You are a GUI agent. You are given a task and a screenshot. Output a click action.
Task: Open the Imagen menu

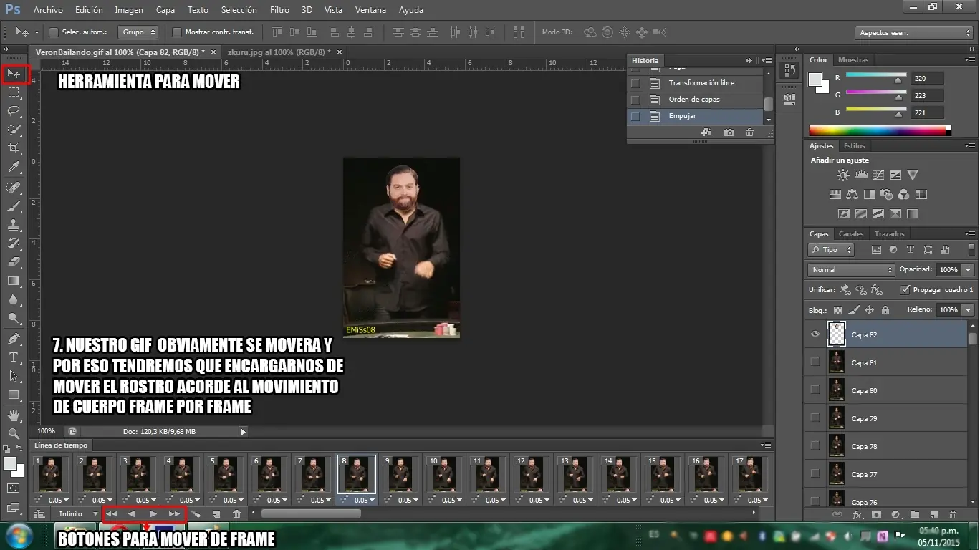[129, 10]
